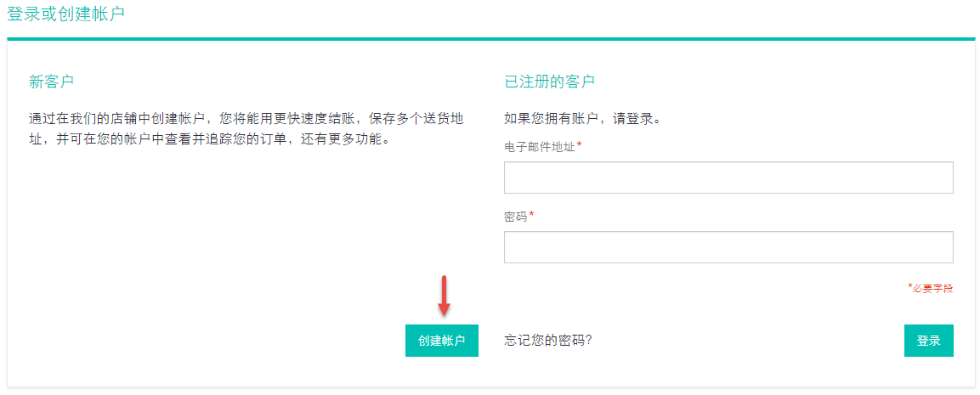Focus the 电子邮件地址 input field

pyautogui.click(x=728, y=178)
